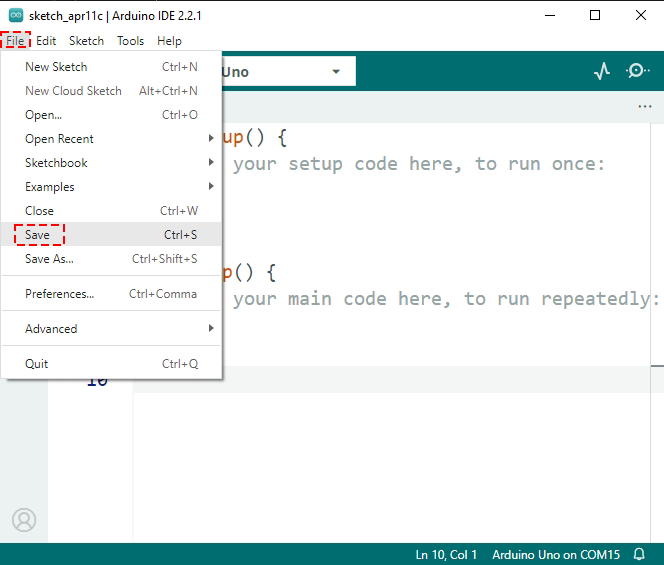Click the Arduino IDE logo icon

[16, 15]
